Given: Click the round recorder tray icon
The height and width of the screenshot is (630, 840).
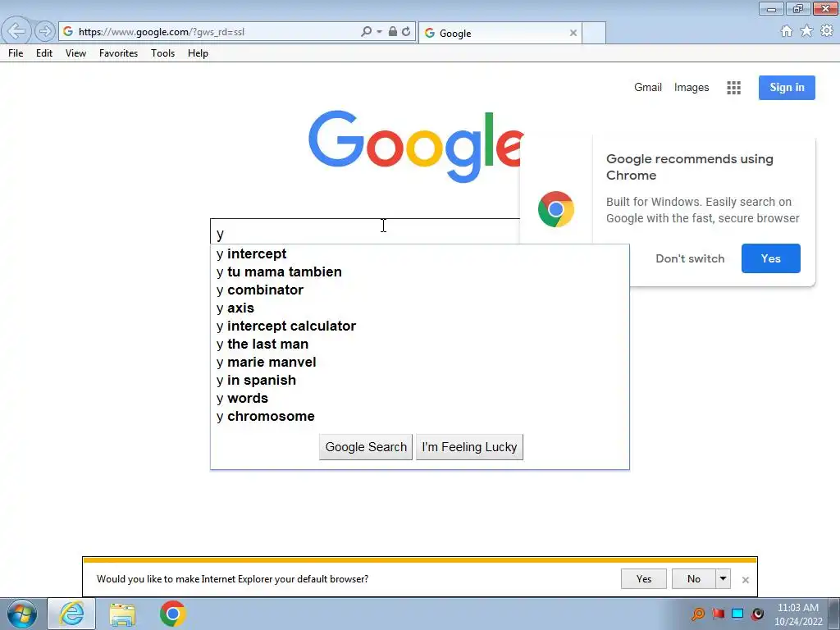Looking at the screenshot, I should 757,614.
